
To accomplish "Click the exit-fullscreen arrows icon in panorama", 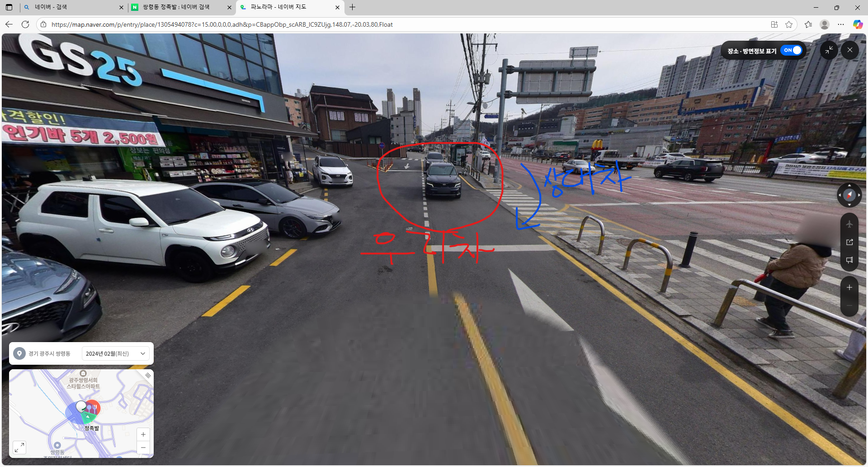I will click(829, 50).
